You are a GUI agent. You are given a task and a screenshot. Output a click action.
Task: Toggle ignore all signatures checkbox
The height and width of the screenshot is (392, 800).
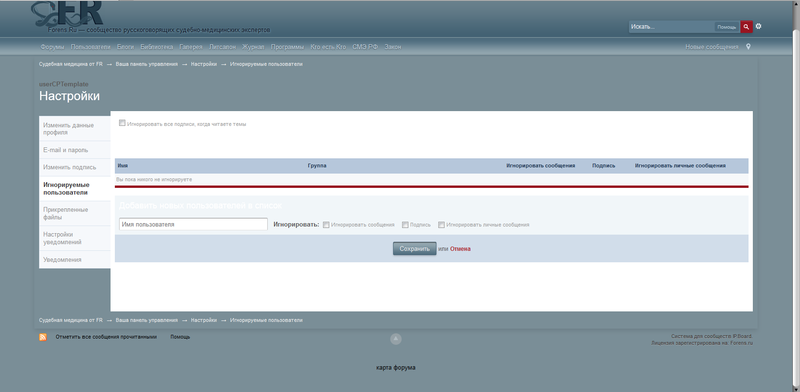pos(122,123)
